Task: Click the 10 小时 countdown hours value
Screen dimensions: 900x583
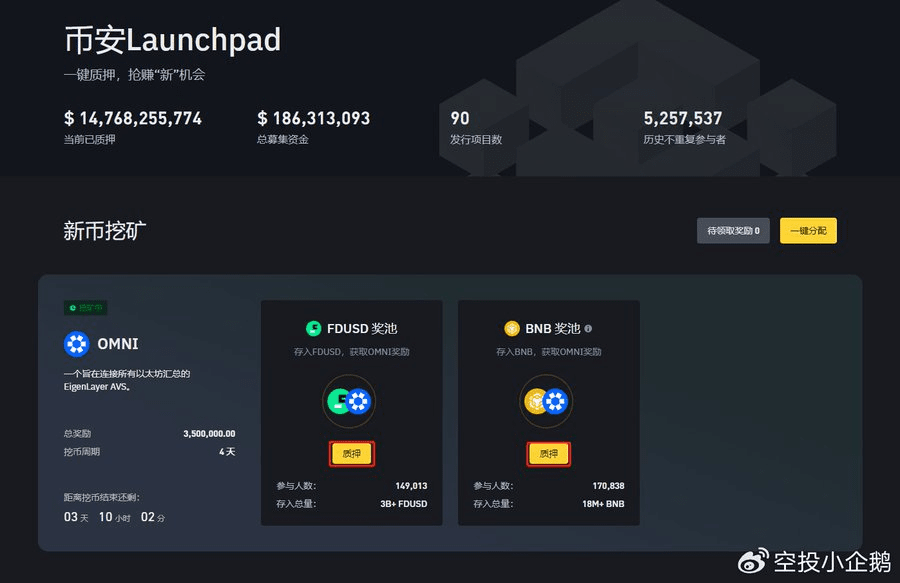Action: [x=115, y=517]
